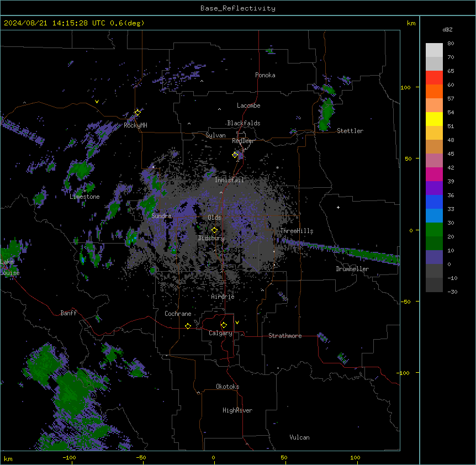The width and height of the screenshot is (476, 465).
Task: Click the yellow diamond marker near Cochrane
Action: tap(188, 326)
